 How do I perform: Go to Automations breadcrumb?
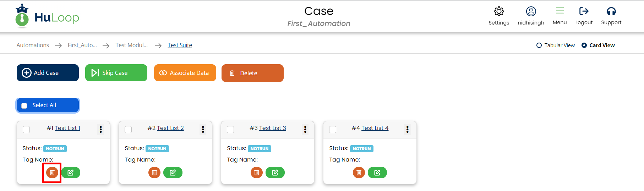point(33,45)
